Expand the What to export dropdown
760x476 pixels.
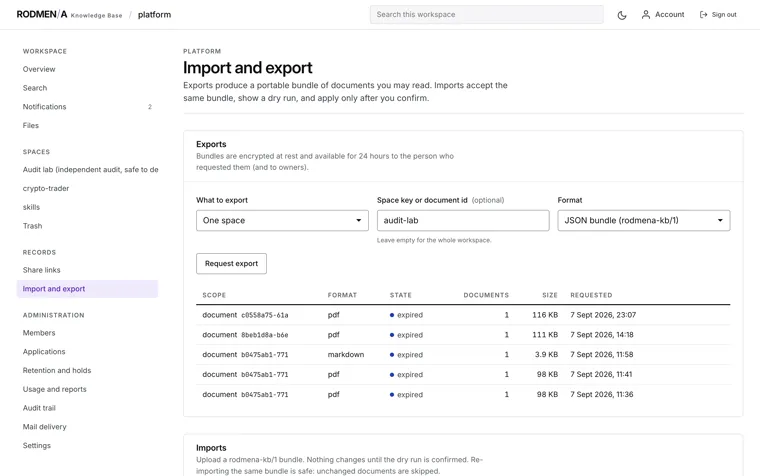click(282, 221)
